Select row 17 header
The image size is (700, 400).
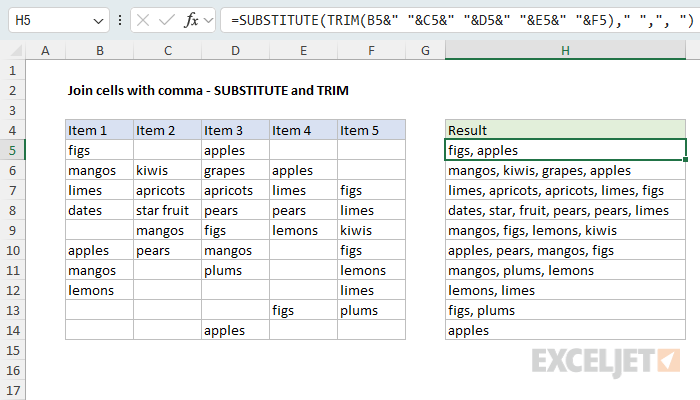12,390
